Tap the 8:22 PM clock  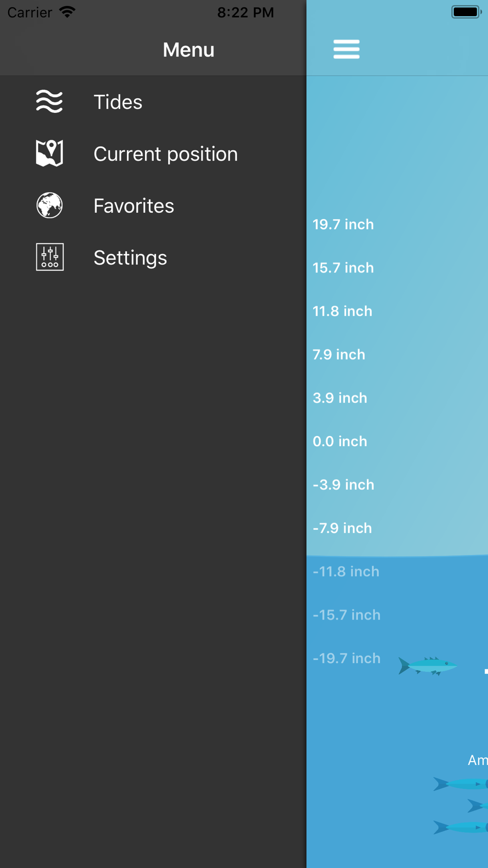[x=245, y=13]
